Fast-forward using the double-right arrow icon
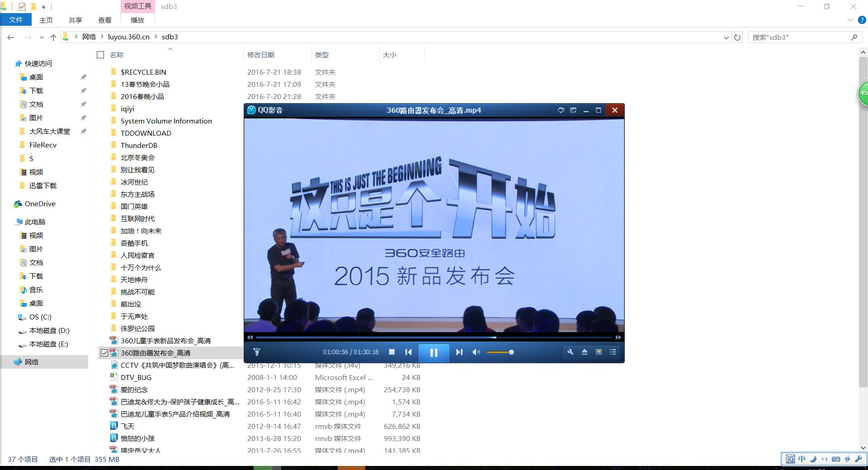868x470 pixels. (x=618, y=337)
